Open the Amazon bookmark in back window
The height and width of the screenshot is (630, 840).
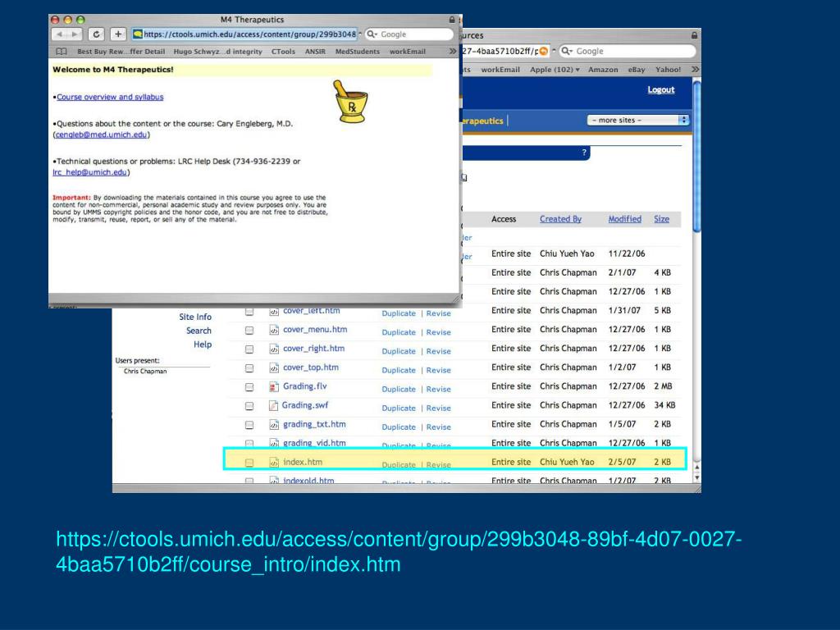point(603,70)
